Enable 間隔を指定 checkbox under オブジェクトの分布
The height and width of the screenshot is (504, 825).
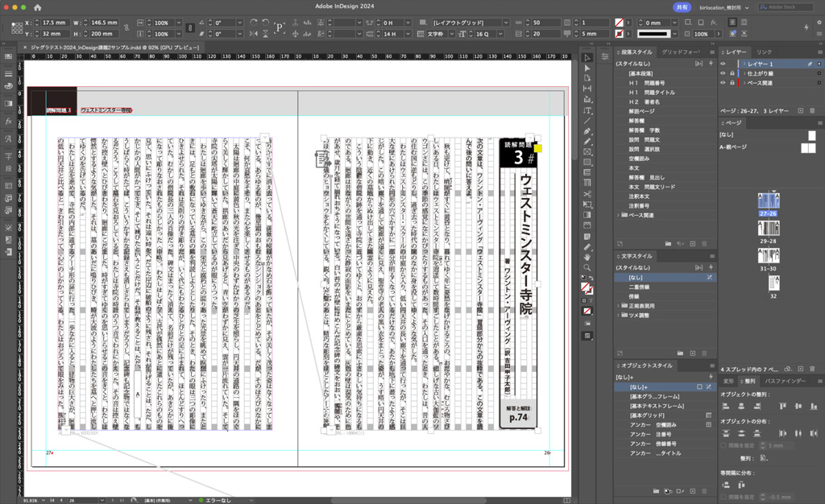coord(724,446)
